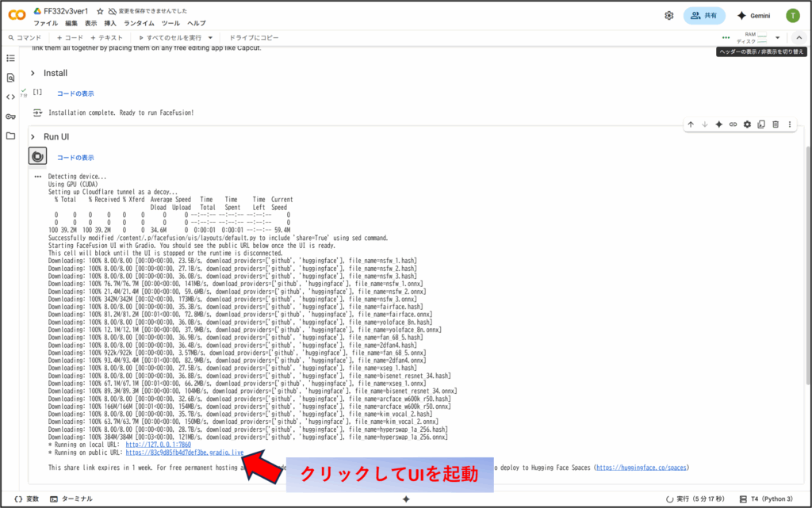Image resolution: width=812 pixels, height=508 pixels.
Task: Copy the link to the cell
Action: tap(733, 124)
